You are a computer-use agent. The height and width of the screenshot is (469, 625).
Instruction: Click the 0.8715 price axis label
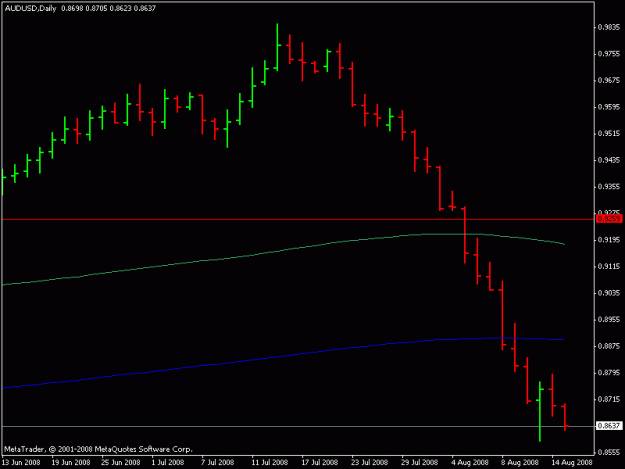coord(609,399)
